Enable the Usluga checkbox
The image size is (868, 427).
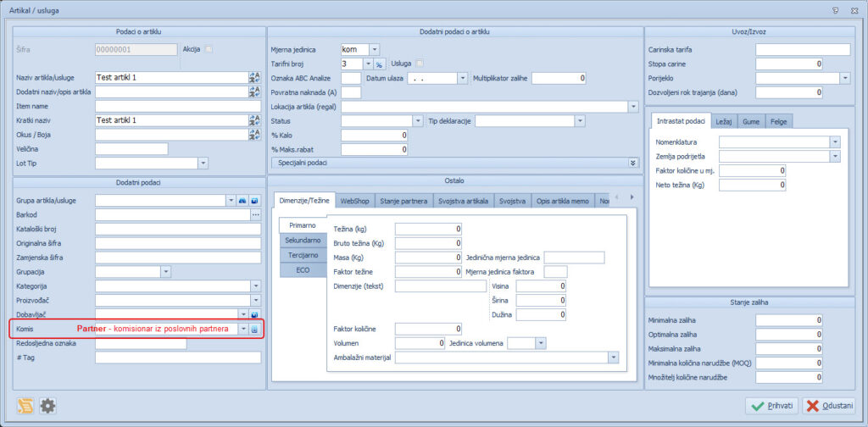(419, 64)
